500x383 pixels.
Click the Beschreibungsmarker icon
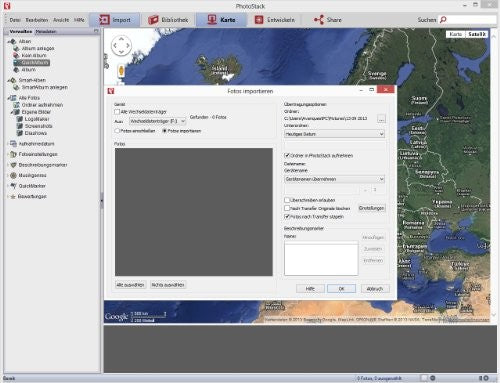(x=13, y=165)
